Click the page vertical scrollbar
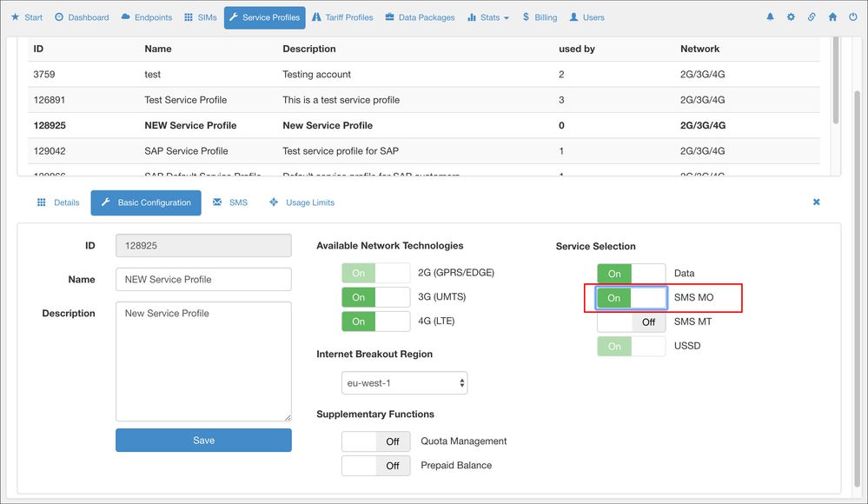Screen dimensions: 868x504 pos(857,288)
